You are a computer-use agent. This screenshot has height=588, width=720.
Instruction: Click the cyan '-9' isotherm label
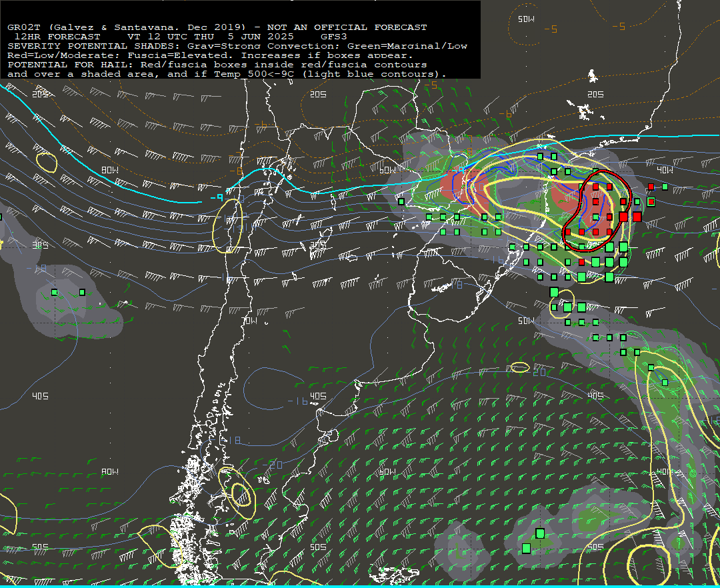pyautogui.click(x=216, y=198)
